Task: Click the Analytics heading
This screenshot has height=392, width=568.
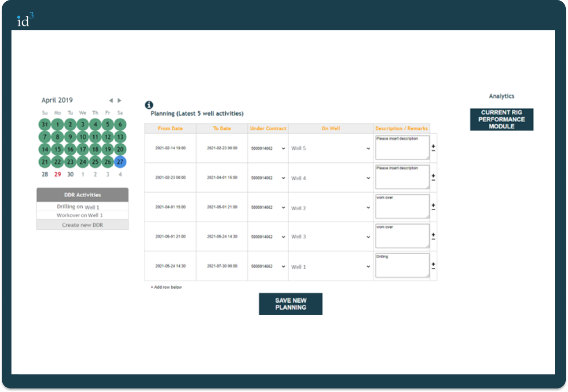Action: click(502, 96)
